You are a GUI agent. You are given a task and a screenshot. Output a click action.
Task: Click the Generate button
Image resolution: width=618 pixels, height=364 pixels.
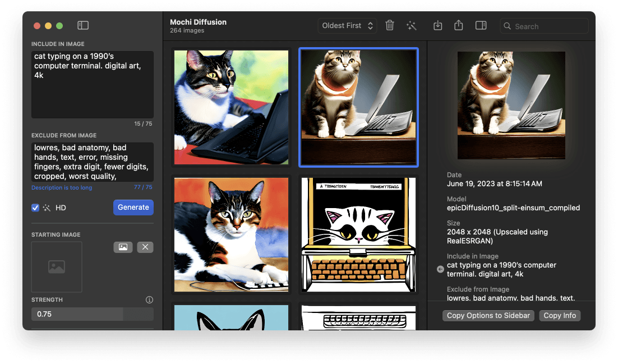133,208
